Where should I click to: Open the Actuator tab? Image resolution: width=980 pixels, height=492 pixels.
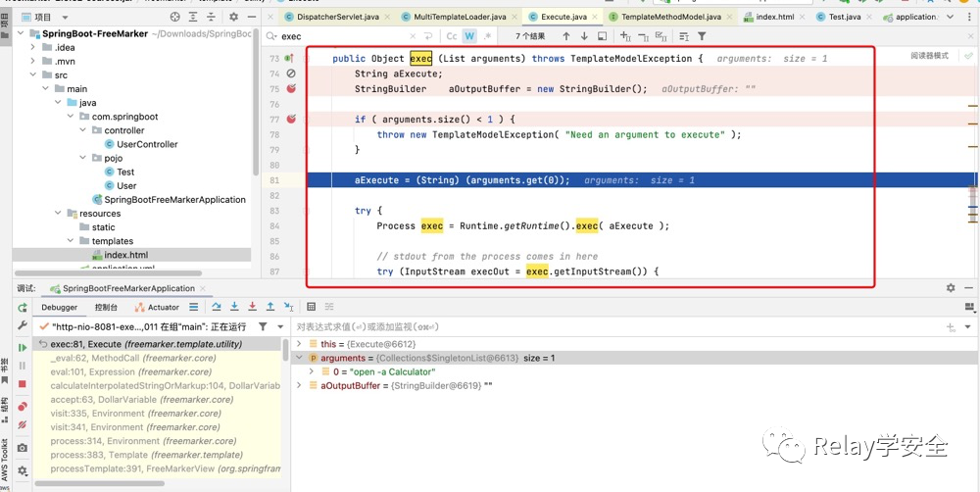(x=157, y=307)
